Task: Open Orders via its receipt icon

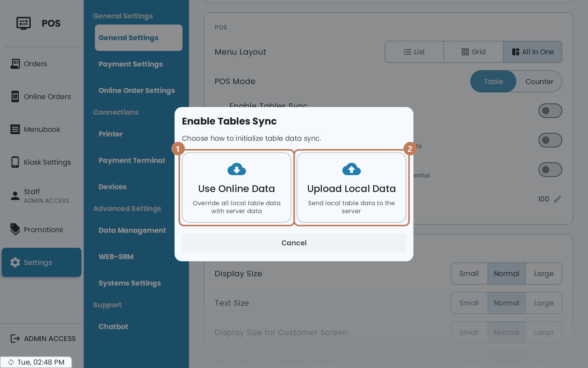Action: click(x=15, y=64)
